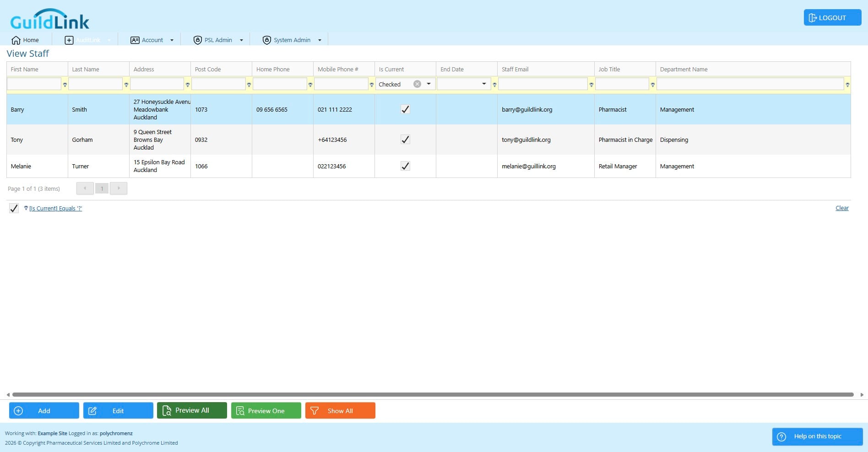Uncheck the active filter checkbox at bottom

pyautogui.click(x=14, y=208)
